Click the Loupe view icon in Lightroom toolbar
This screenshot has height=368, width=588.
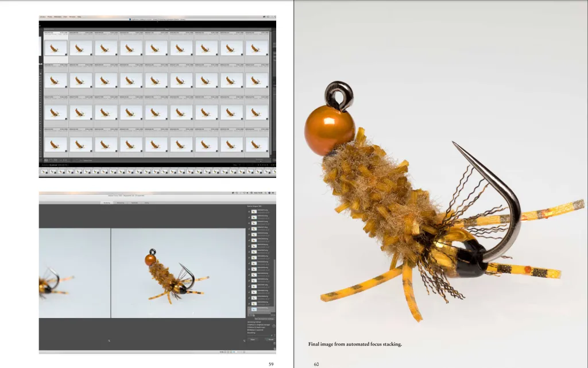(x=50, y=160)
